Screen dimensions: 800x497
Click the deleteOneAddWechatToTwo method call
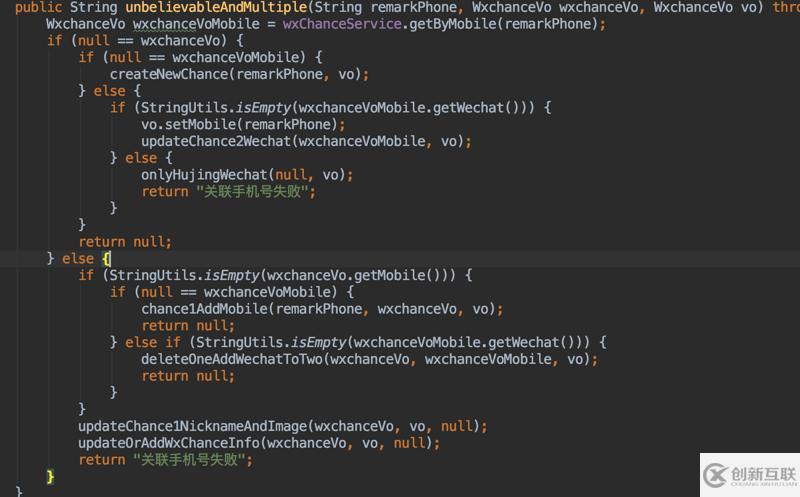(232, 359)
